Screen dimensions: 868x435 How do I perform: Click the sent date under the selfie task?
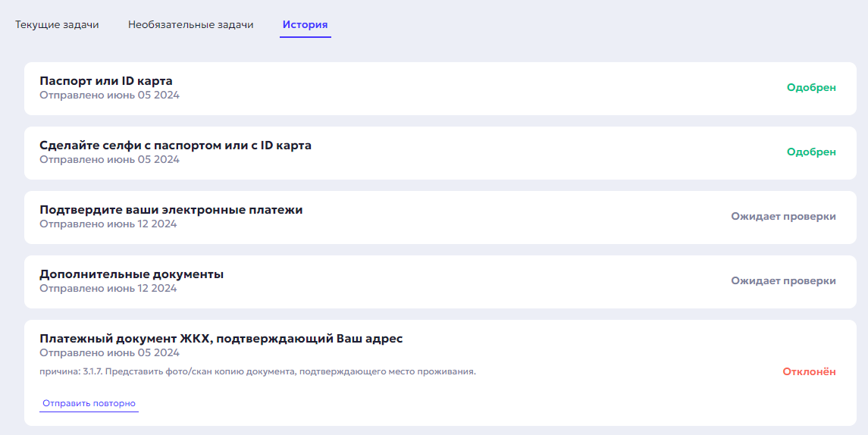[x=109, y=160]
